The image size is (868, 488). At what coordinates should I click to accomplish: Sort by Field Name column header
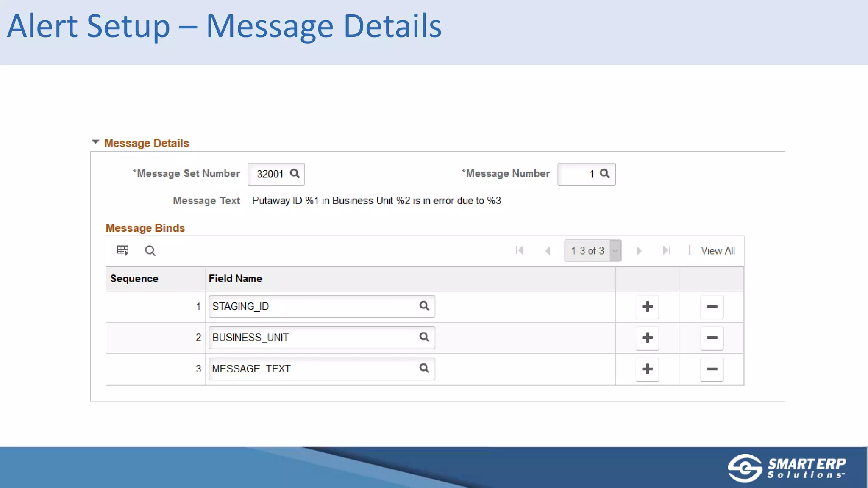[x=235, y=279]
